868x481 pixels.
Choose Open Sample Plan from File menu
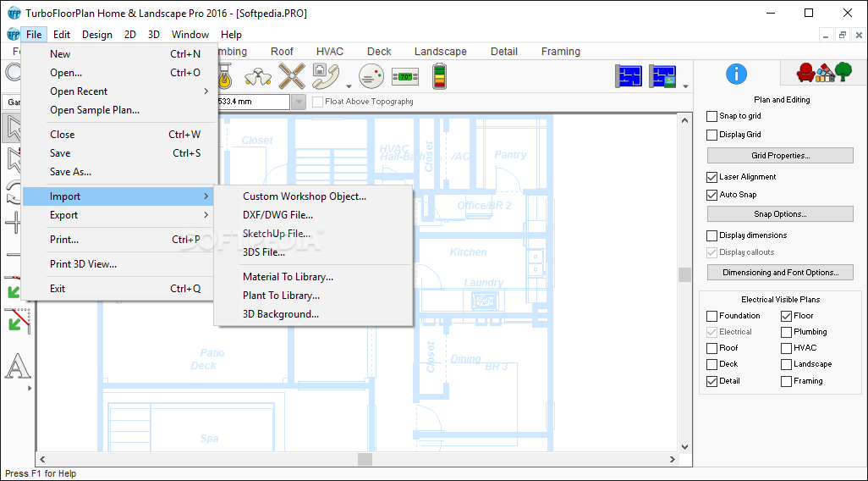click(x=119, y=110)
